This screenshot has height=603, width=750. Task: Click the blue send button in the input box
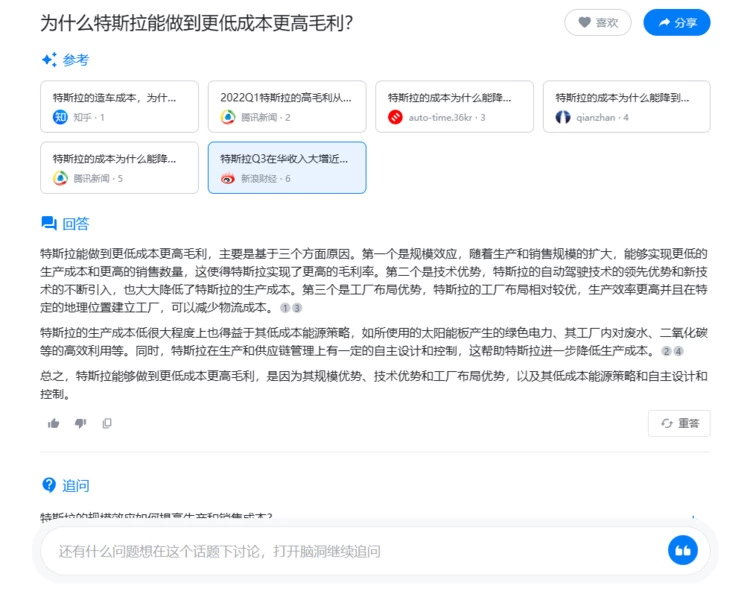point(682,550)
